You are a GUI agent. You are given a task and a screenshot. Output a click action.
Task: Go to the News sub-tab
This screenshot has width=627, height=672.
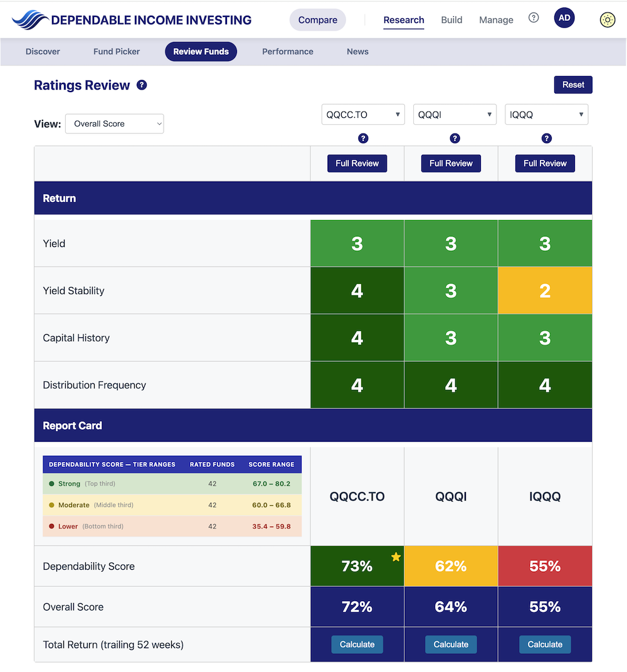pyautogui.click(x=357, y=51)
